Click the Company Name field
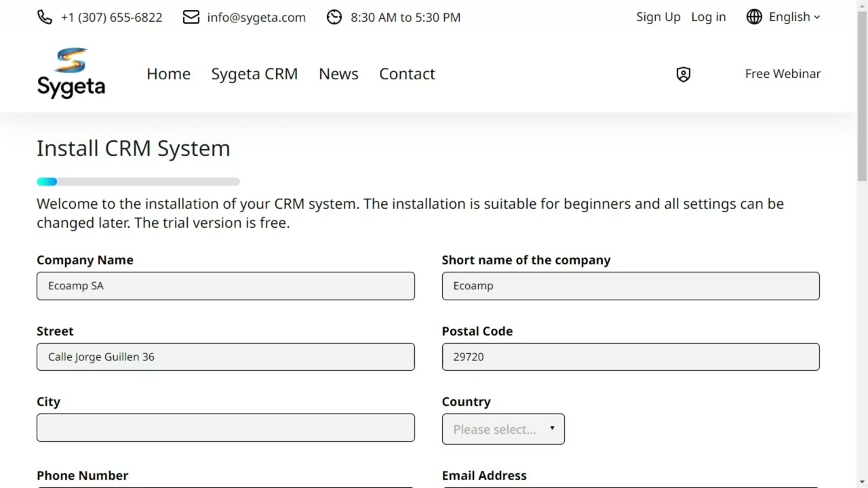This screenshot has height=488, width=868. pos(226,286)
